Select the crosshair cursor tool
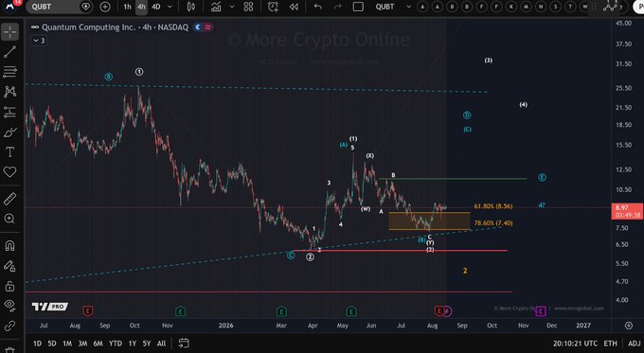This screenshot has width=644, height=353. coord(9,31)
